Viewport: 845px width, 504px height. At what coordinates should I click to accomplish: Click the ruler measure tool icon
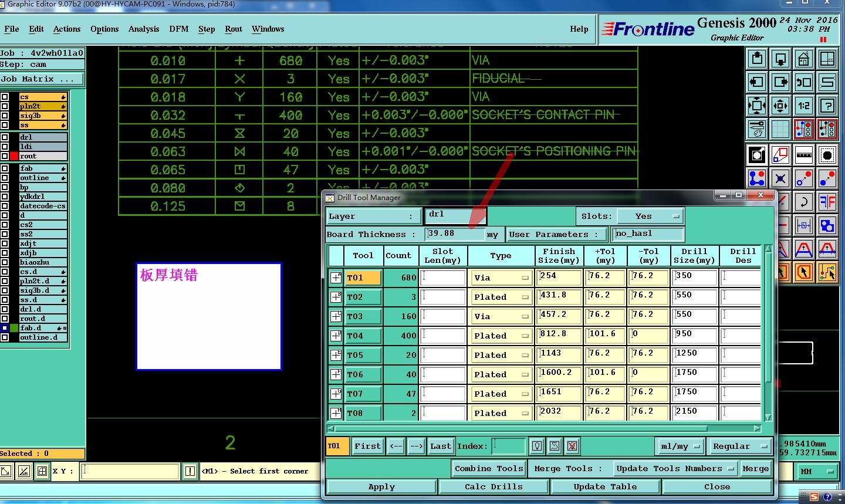coord(804,155)
